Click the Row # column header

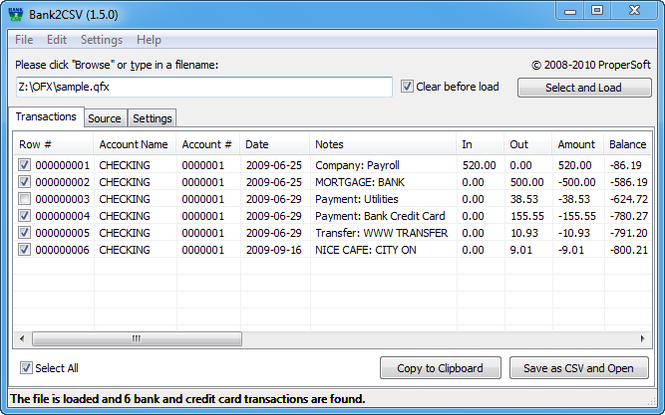[53, 145]
